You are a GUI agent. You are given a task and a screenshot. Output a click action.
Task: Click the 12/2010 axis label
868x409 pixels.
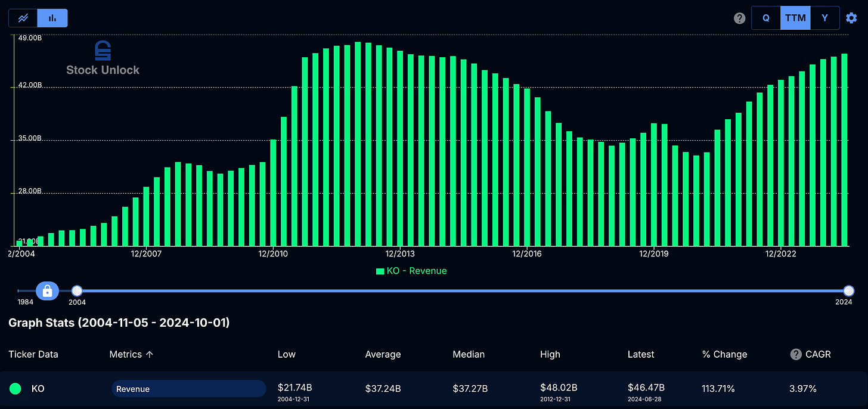tap(273, 254)
